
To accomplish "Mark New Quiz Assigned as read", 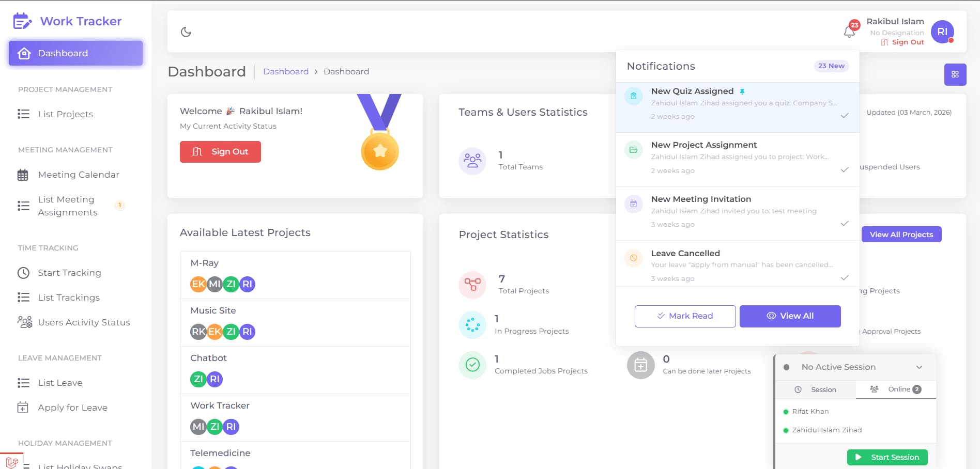I will click(845, 116).
